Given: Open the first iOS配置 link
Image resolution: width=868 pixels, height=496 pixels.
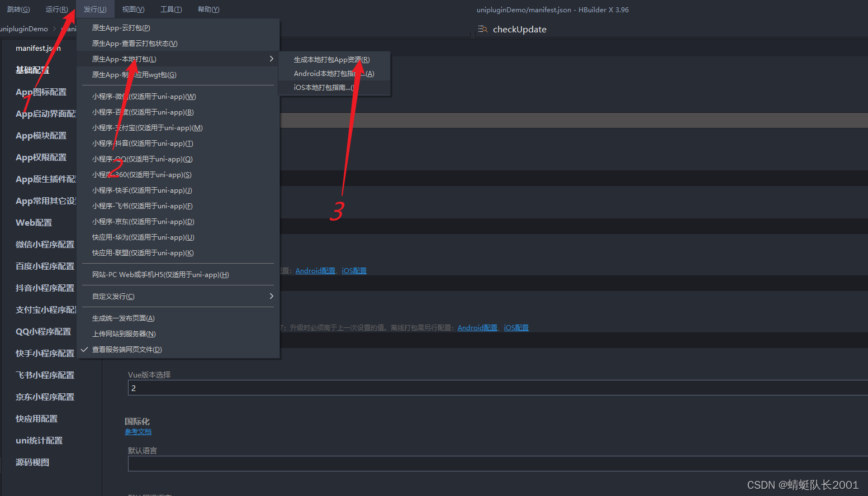Looking at the screenshot, I should [354, 271].
